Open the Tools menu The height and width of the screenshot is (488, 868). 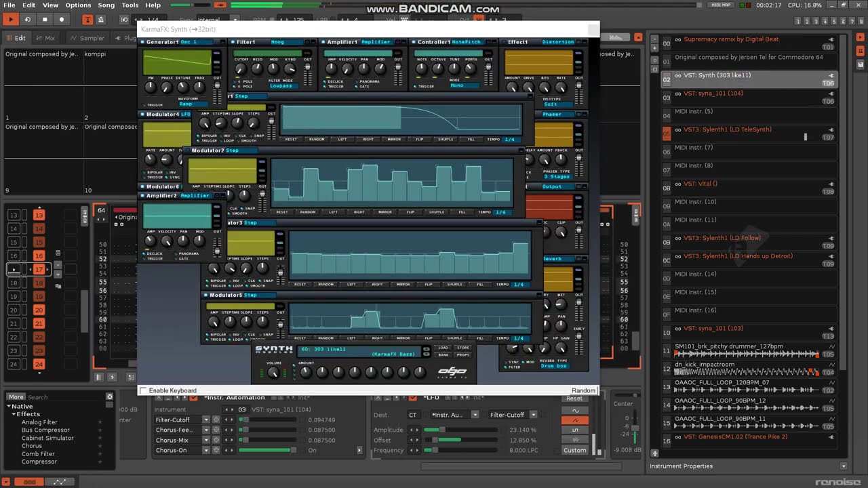[130, 5]
